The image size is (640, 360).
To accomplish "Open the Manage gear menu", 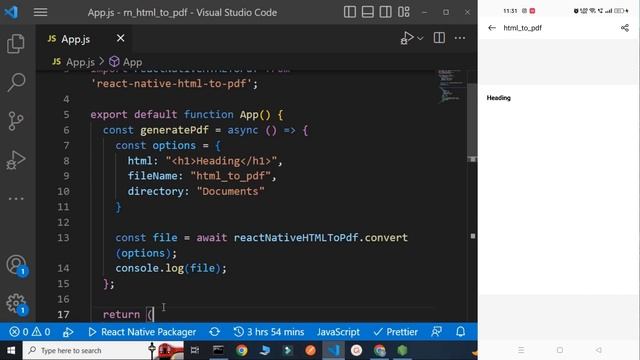I will point(16,303).
